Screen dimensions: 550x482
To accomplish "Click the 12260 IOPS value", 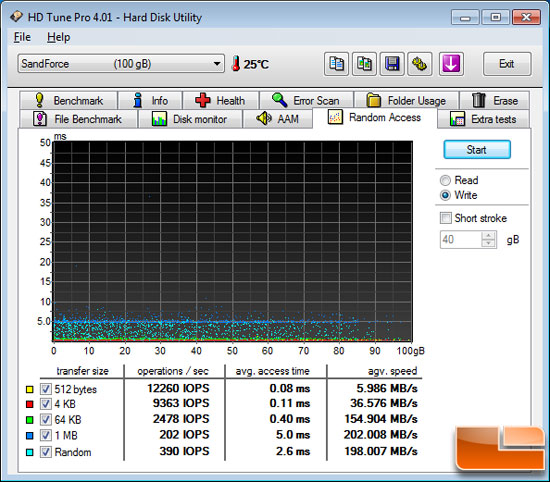I will (178, 388).
